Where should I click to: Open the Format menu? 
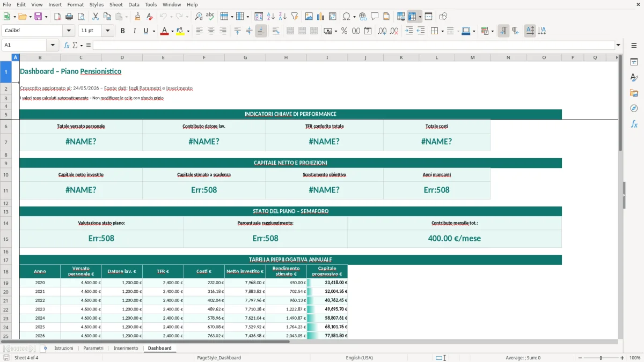point(76,4)
